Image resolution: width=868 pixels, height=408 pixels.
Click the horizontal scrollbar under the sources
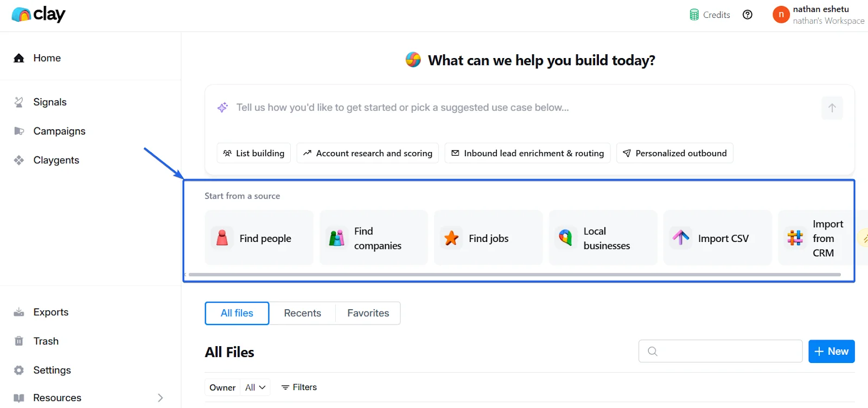(x=514, y=275)
